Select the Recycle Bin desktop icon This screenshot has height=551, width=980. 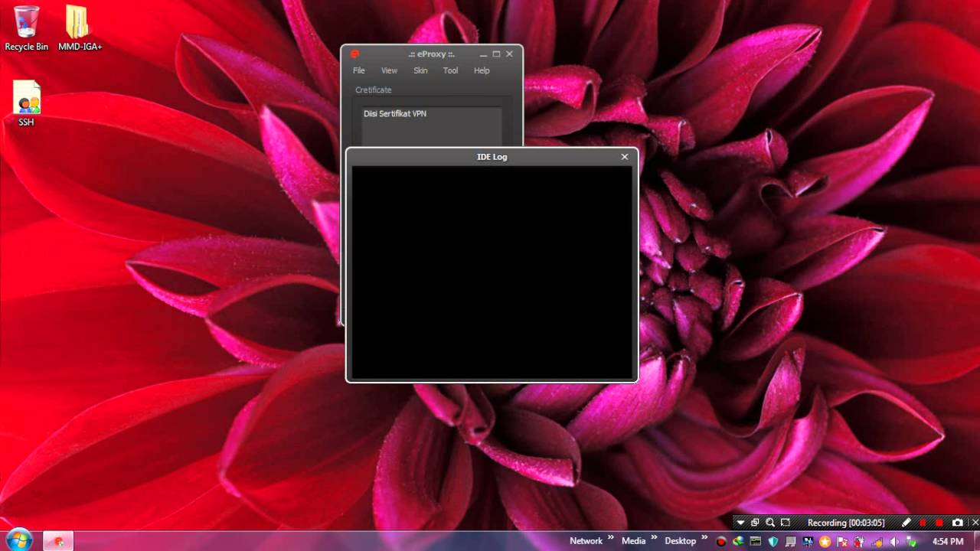(26, 28)
